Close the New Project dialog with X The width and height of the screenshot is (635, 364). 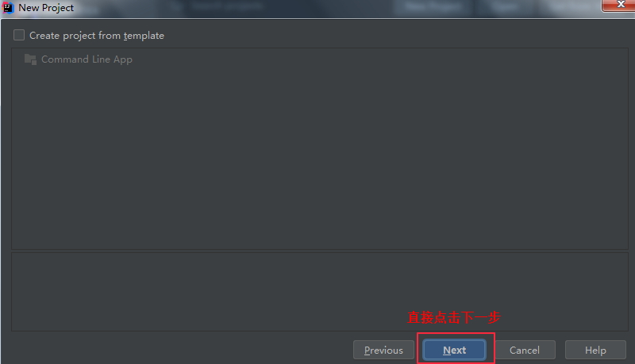point(619,5)
